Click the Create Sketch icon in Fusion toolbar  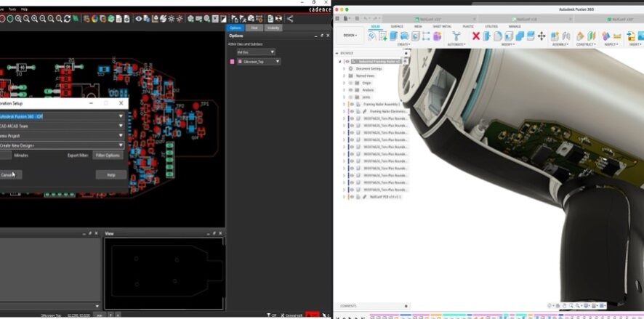coord(383,36)
